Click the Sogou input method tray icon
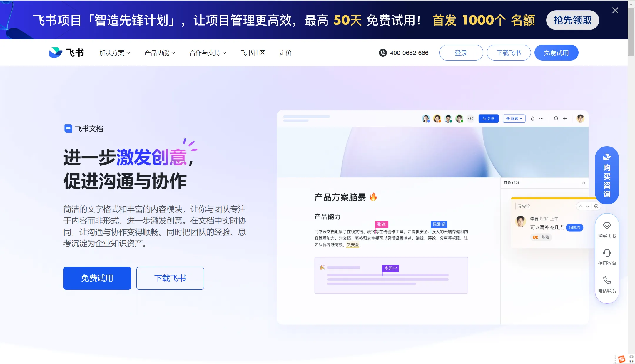Screen dimensions: 635x364 point(621,359)
